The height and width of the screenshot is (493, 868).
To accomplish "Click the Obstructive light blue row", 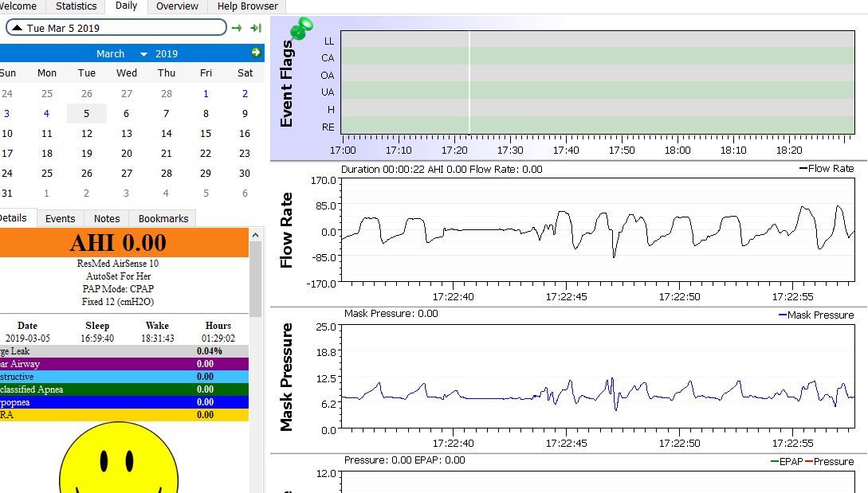I will (124, 377).
